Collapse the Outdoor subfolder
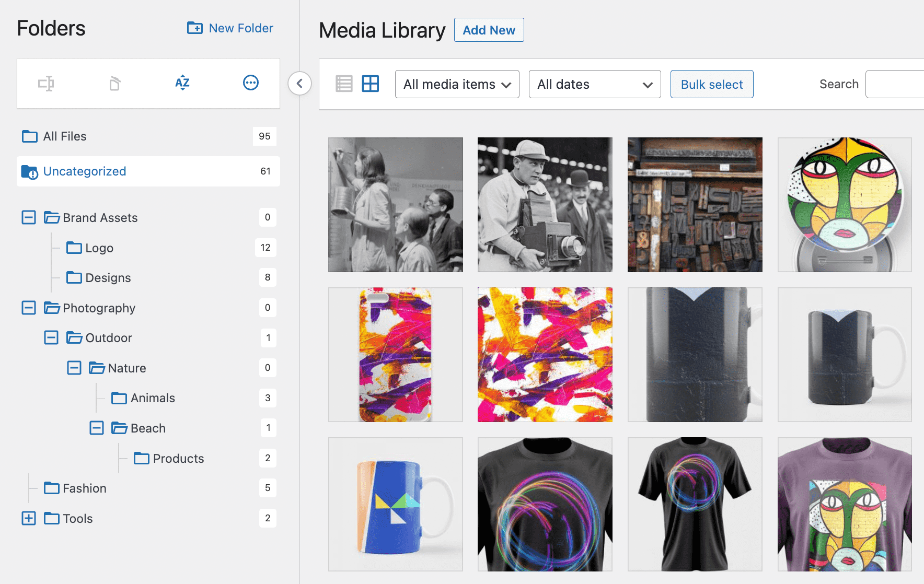The height and width of the screenshot is (584, 924). [x=51, y=338]
